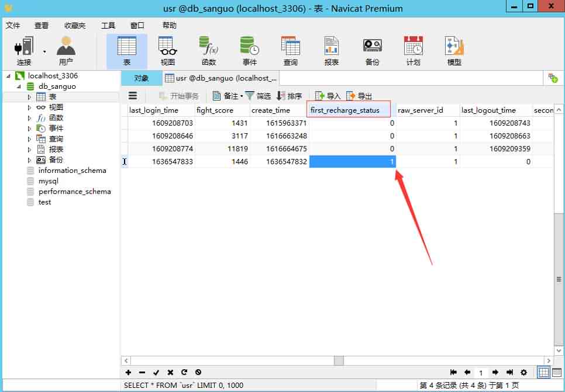Viewport: 565px width, 392px height.
Task: Click the add record plus button
Action: 129,372
